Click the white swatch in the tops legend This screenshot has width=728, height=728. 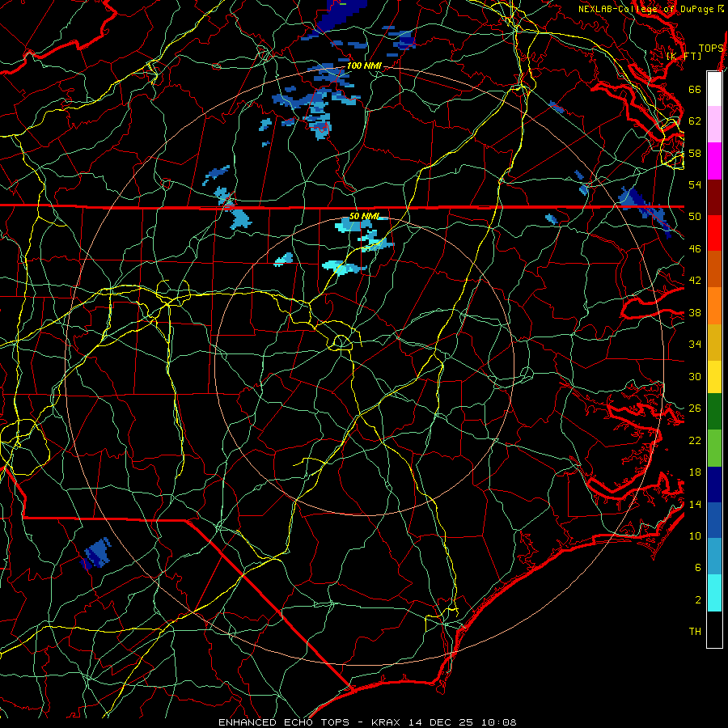(x=714, y=89)
